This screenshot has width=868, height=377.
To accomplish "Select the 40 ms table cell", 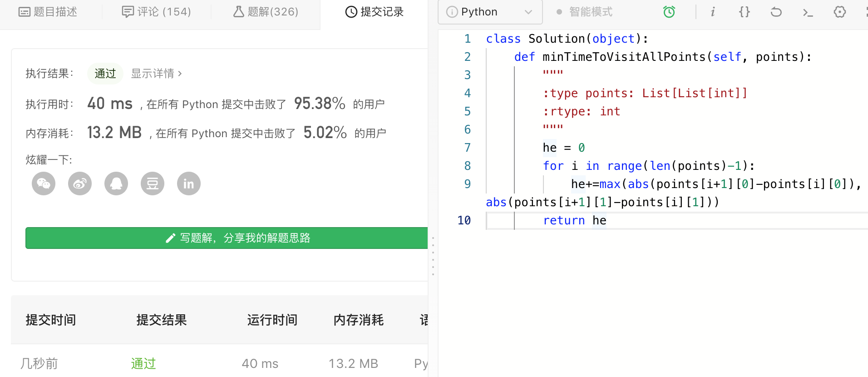I will click(x=260, y=363).
